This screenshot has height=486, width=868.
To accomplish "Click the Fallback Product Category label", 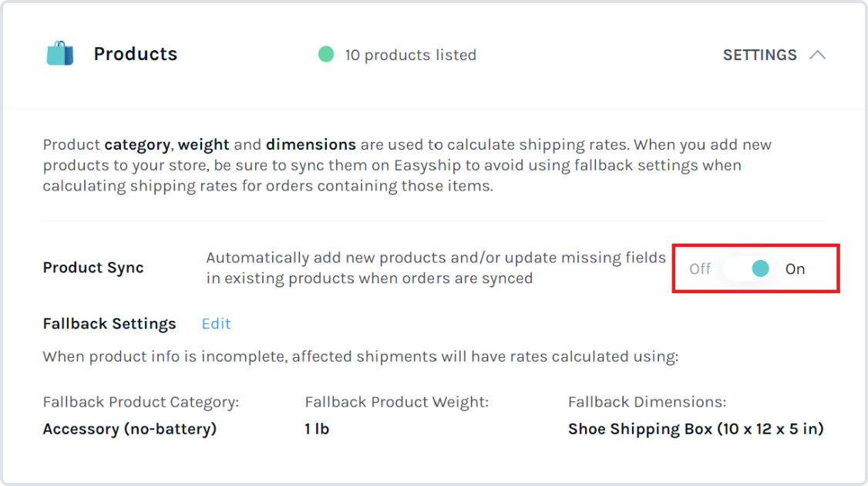I will point(140,402).
